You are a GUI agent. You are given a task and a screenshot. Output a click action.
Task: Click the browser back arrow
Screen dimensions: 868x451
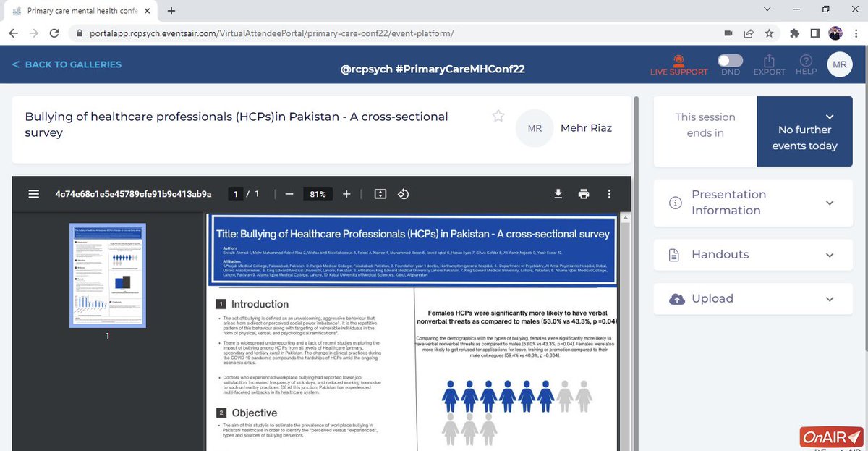tap(13, 33)
